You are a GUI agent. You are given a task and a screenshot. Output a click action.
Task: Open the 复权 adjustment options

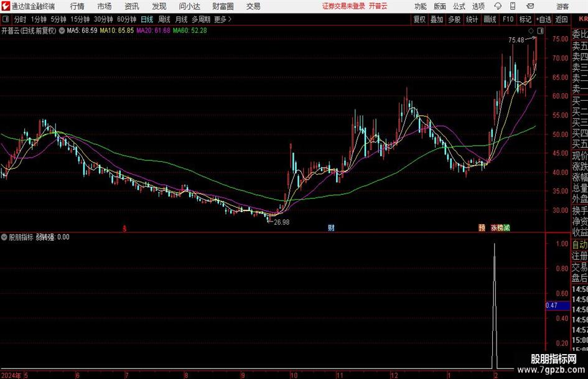(x=419, y=19)
